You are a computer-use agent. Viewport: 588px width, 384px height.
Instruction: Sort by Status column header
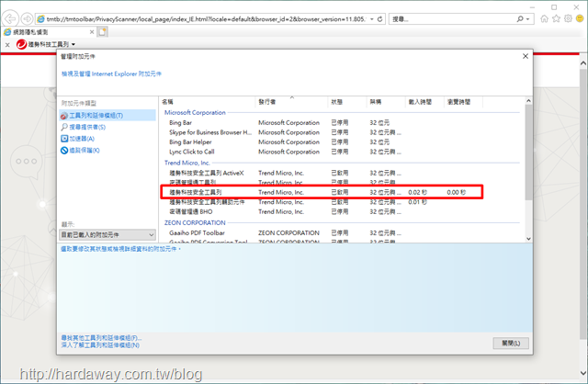pyautogui.click(x=347, y=102)
